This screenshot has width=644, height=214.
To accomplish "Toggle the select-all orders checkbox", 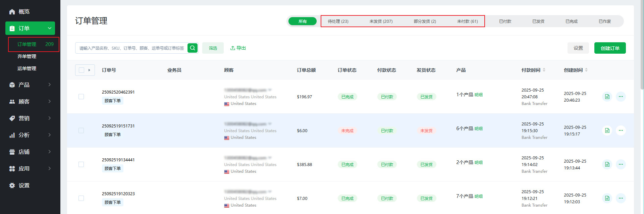I will 82,70.
